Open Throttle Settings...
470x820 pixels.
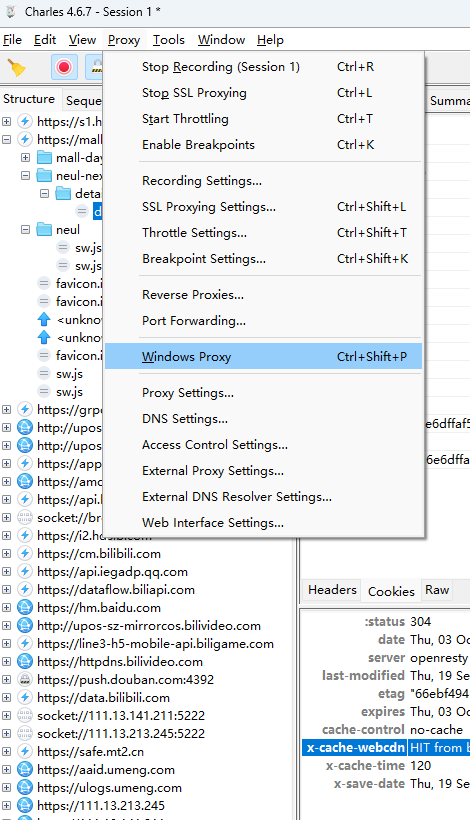point(263,233)
